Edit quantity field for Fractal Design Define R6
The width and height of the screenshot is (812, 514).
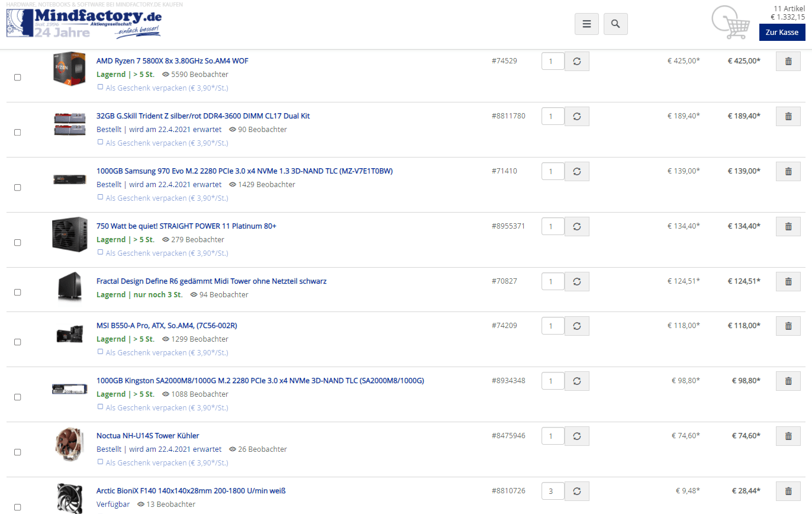553,281
